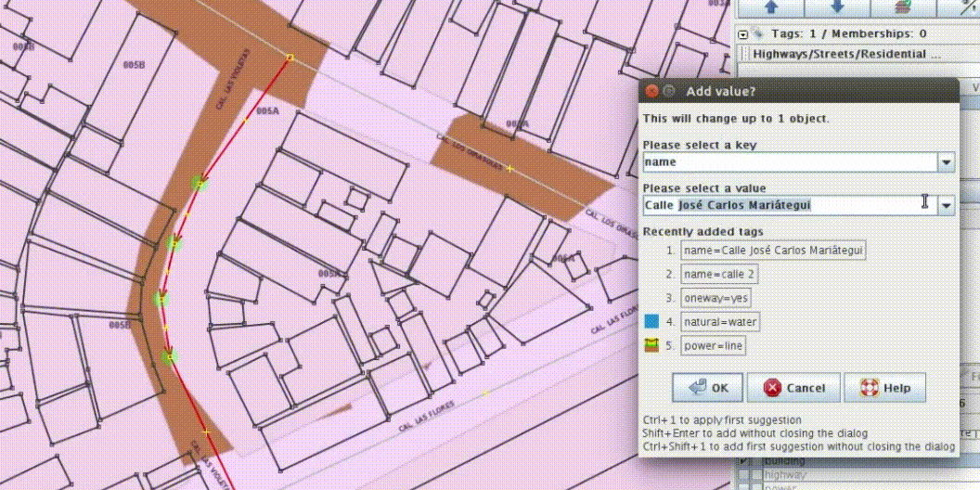
Task: Click the tags icon next to Tags count
Action: point(760,34)
